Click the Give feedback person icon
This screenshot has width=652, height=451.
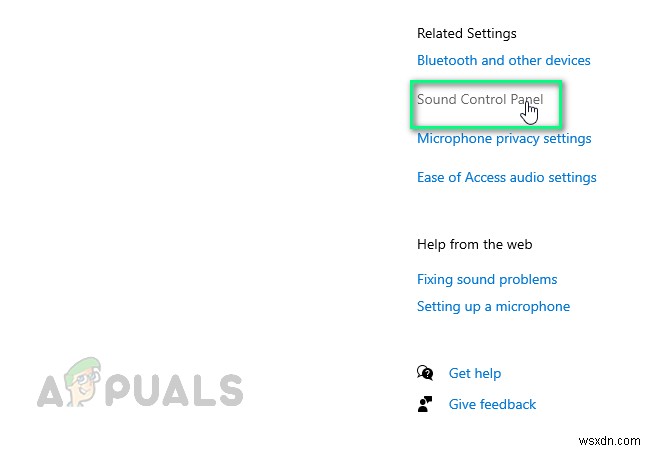(x=425, y=404)
